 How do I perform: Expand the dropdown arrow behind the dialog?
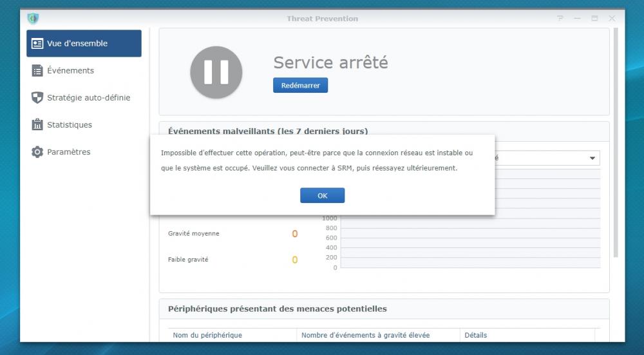592,158
